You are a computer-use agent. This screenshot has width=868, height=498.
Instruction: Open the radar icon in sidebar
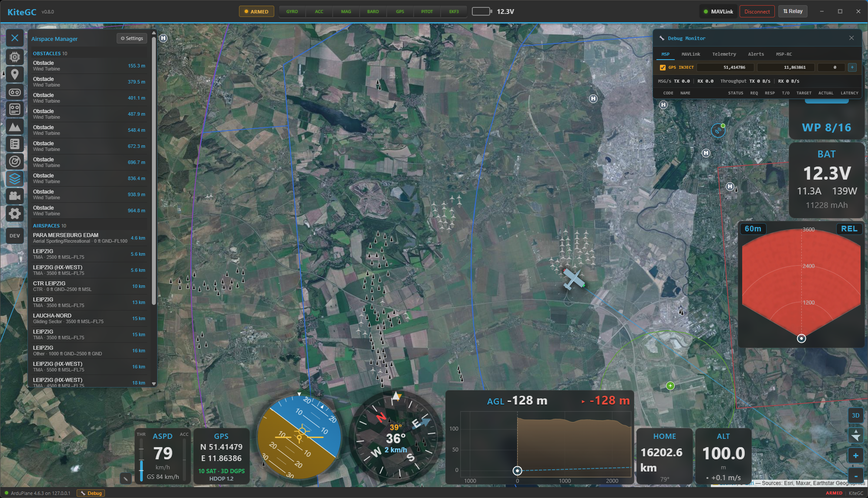15,161
